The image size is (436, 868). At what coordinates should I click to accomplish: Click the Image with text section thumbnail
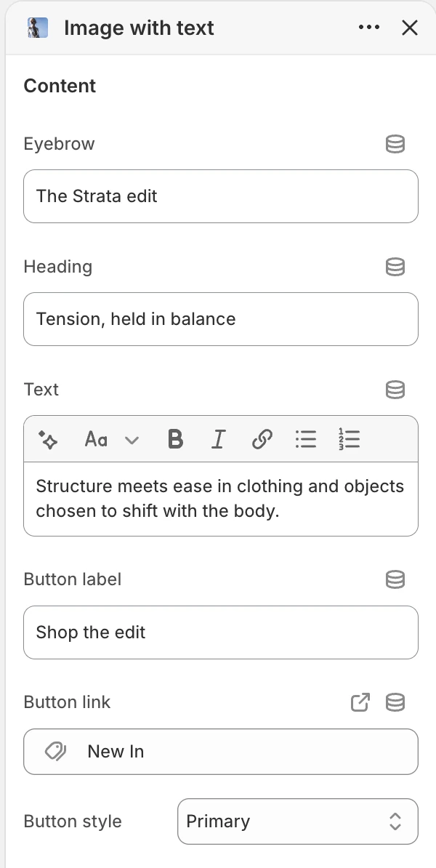coord(38,28)
